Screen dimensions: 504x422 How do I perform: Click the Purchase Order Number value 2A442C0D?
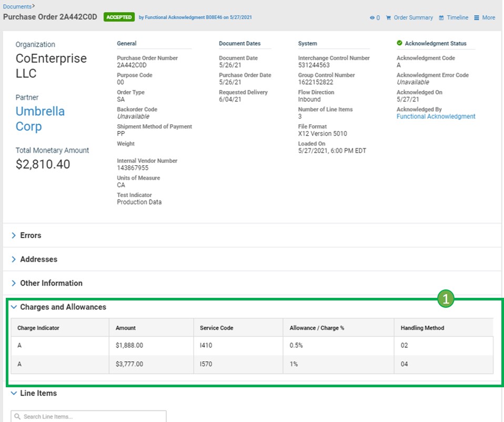point(132,65)
